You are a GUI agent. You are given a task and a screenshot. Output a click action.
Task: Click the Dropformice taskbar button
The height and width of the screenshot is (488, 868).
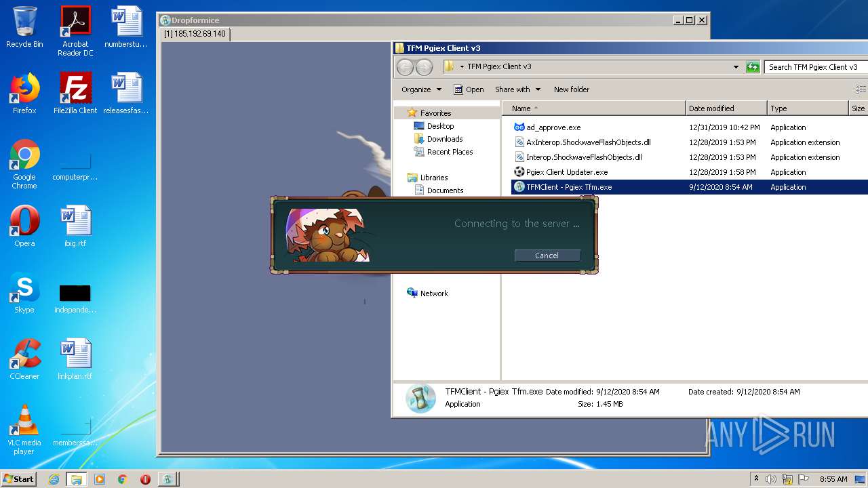[x=168, y=479]
